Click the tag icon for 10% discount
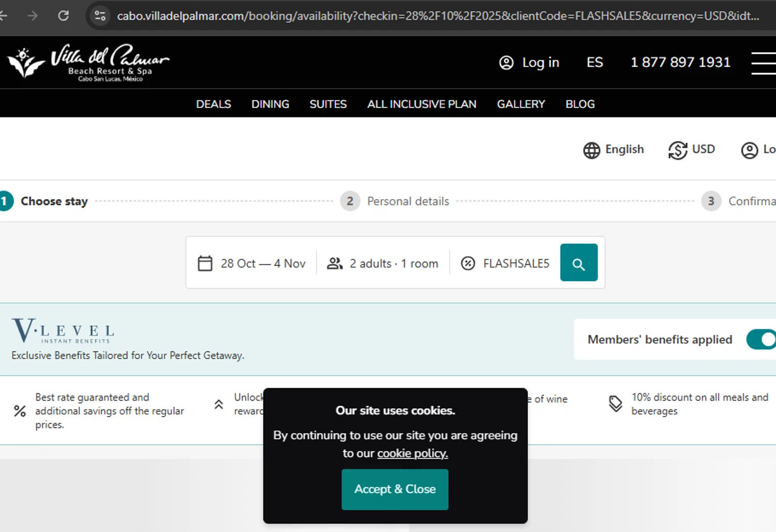 (x=616, y=404)
